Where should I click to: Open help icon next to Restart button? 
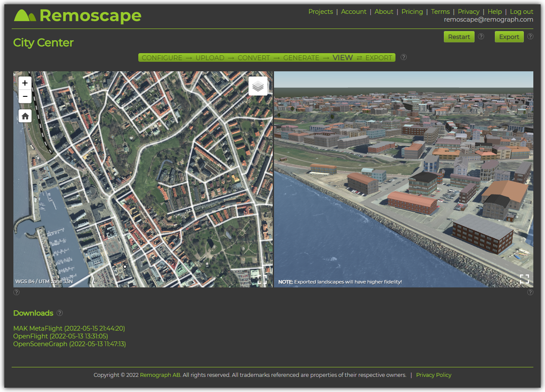(x=481, y=37)
